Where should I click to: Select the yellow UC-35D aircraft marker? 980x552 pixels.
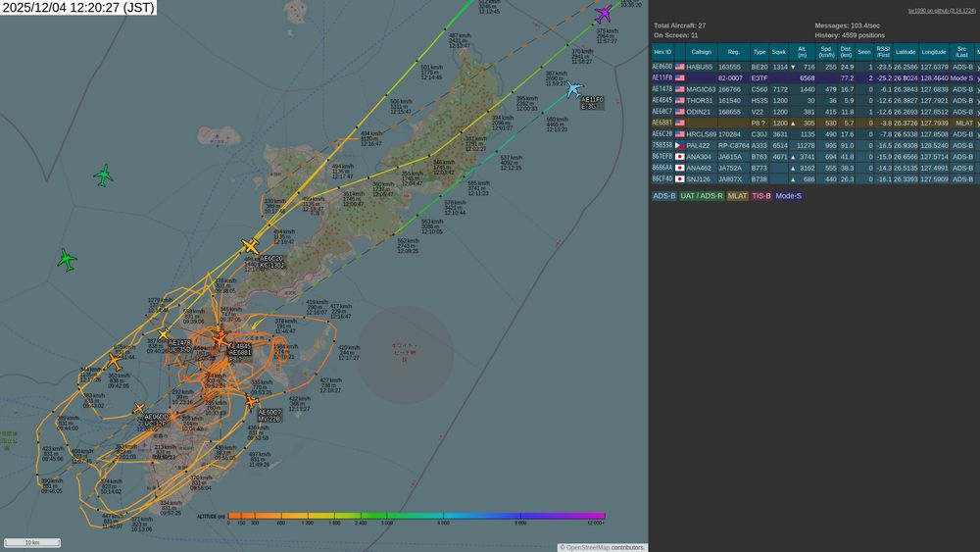pos(163,334)
